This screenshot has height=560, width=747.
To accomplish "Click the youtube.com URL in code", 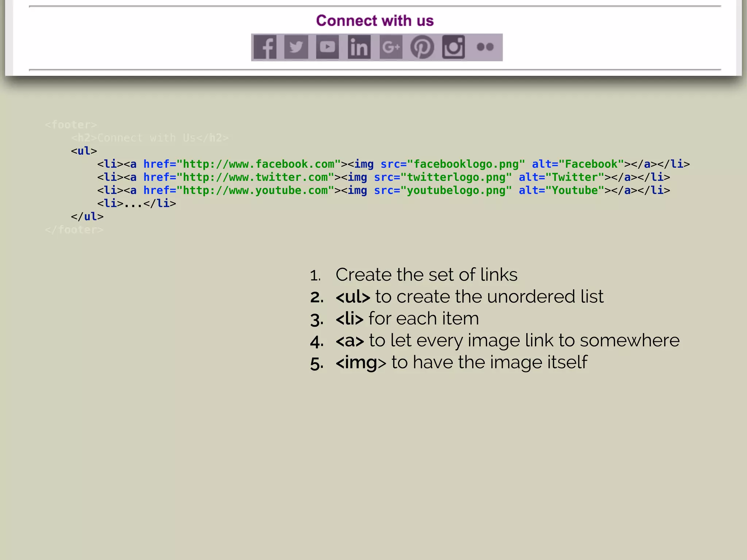I will click(x=255, y=190).
